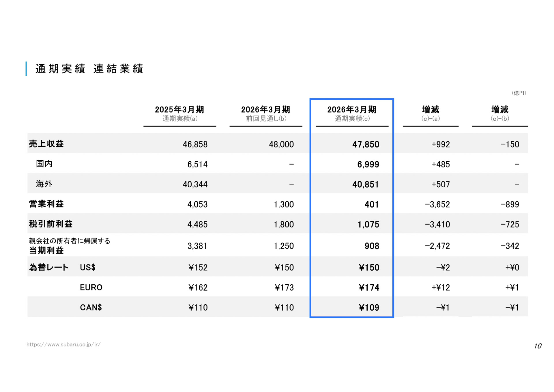554x392 pixels.
Task: Click the change value +485
Action: pyautogui.click(x=441, y=165)
